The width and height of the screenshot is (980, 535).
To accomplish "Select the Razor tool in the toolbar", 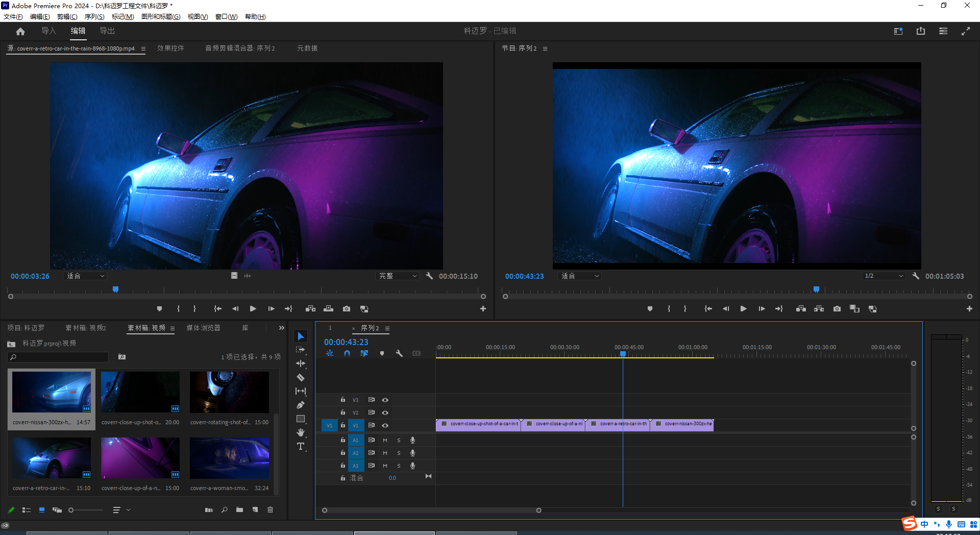I will (301, 378).
